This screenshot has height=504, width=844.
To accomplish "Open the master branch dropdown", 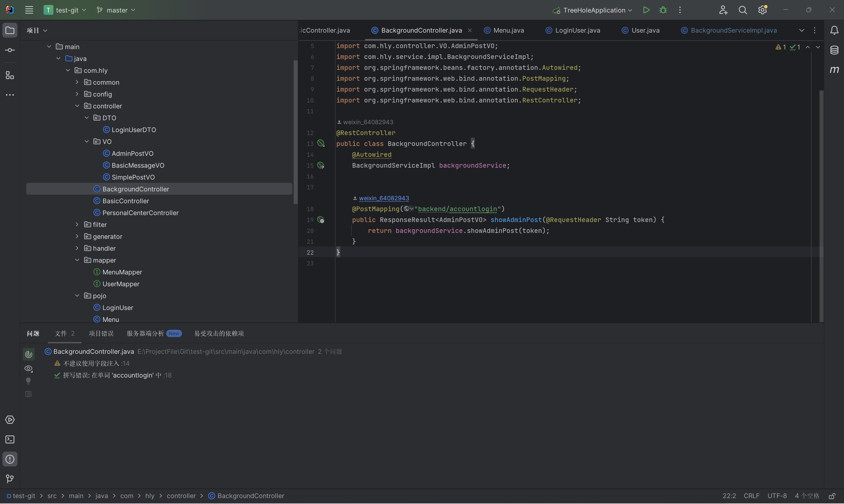I will tap(116, 10).
